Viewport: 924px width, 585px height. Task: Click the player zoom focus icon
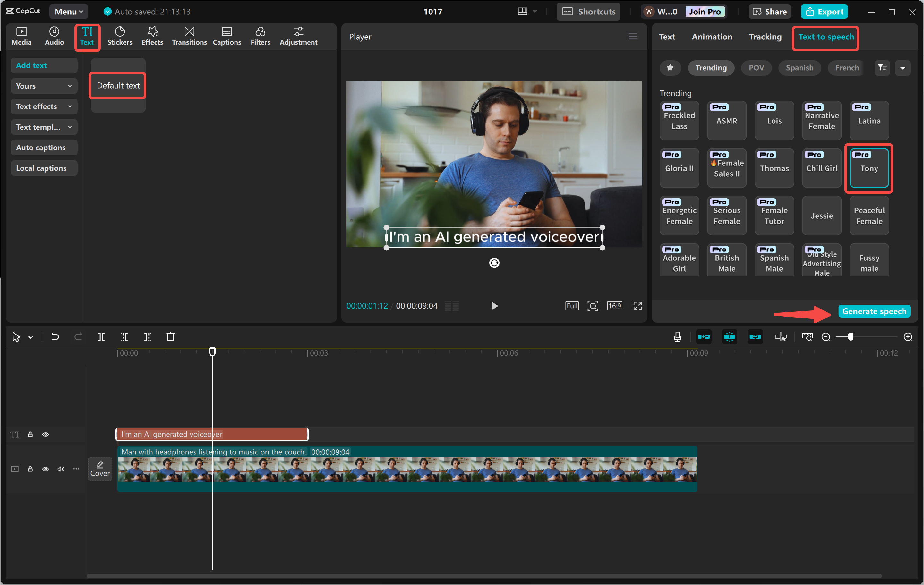point(593,306)
